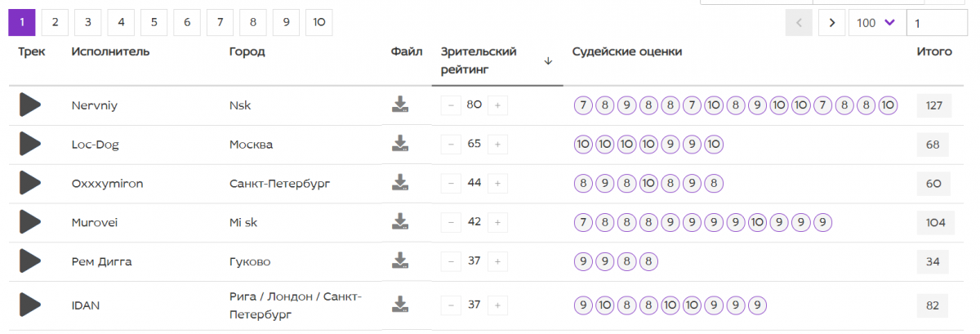Screen dimensions: 980x334
Task: Play the IDAN track
Action: [x=30, y=305]
